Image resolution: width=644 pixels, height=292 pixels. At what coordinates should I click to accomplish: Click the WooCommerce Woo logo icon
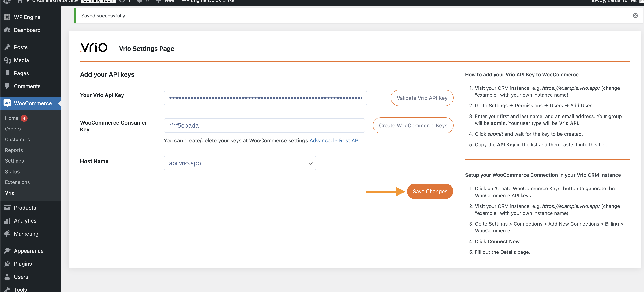(x=7, y=103)
